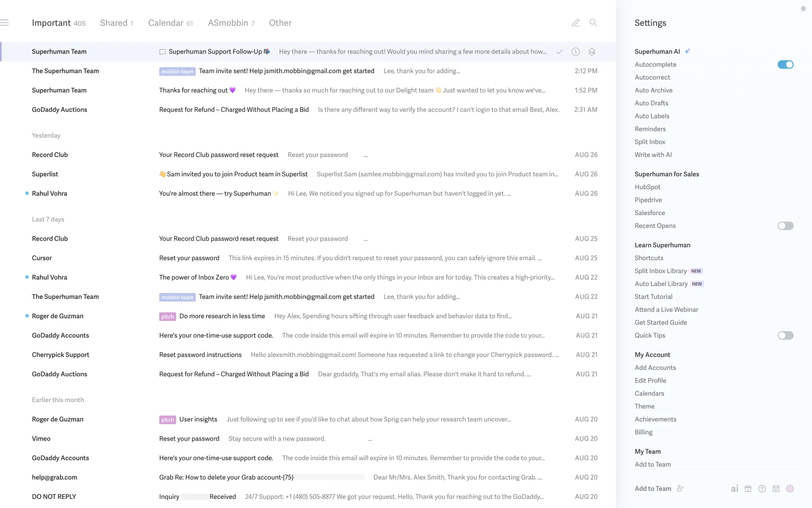Click the purple settings gear icon
The width and height of the screenshot is (812, 508).
pyautogui.click(x=790, y=489)
